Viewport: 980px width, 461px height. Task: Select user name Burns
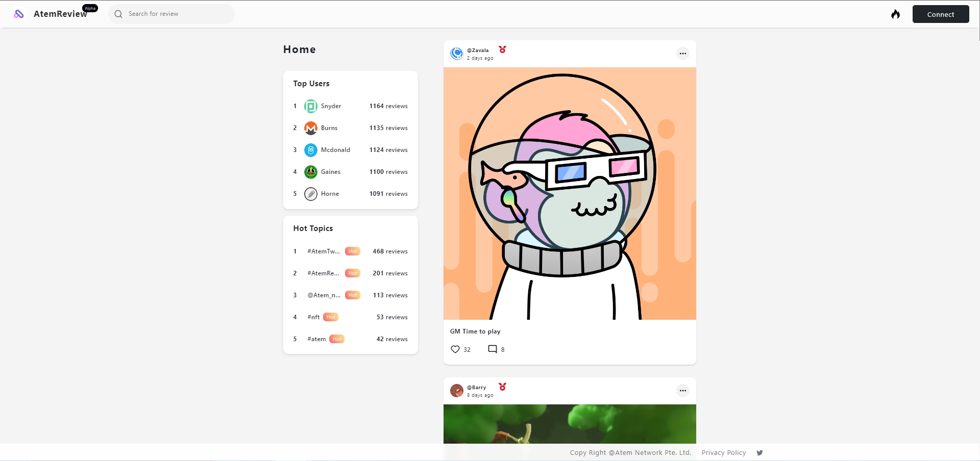click(329, 128)
